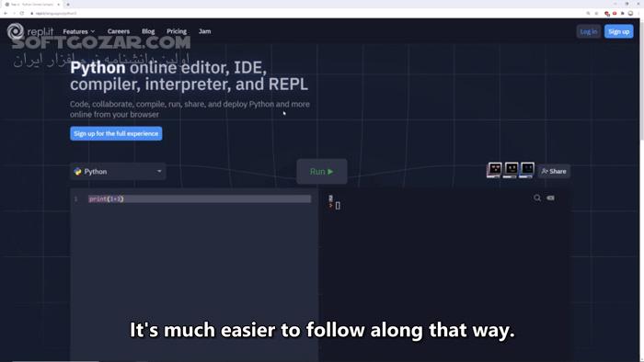Go to the Blog page
Image resolution: width=644 pixels, height=362 pixels.
point(148,31)
